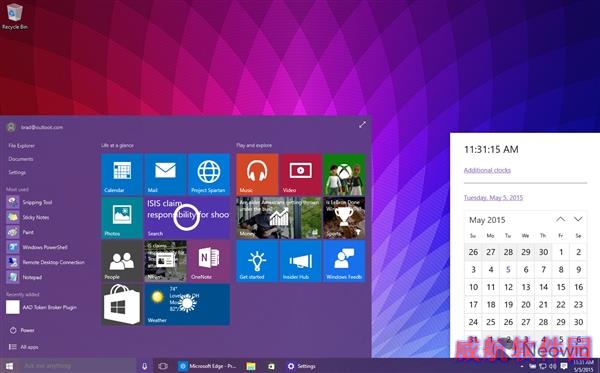Select May 5 in calendar
This screenshot has height=373, width=600.
pos(508,270)
